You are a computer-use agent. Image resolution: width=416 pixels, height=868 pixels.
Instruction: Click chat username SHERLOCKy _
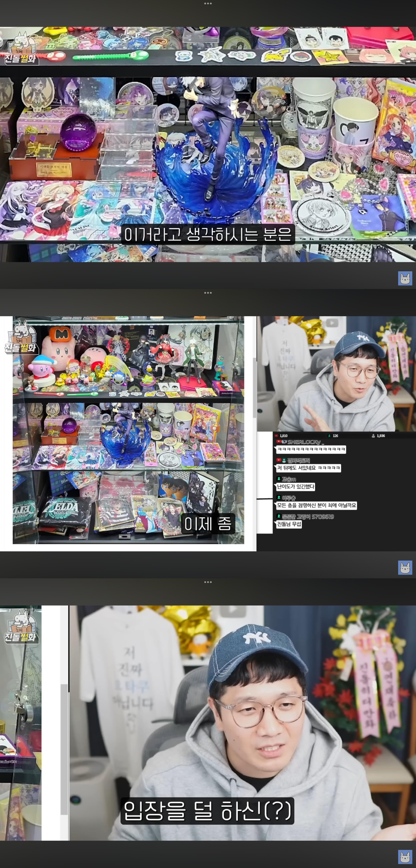click(306, 442)
